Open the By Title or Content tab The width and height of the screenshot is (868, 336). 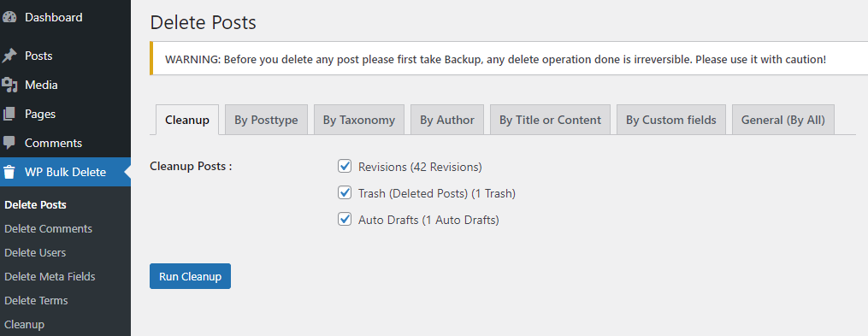pyautogui.click(x=550, y=120)
